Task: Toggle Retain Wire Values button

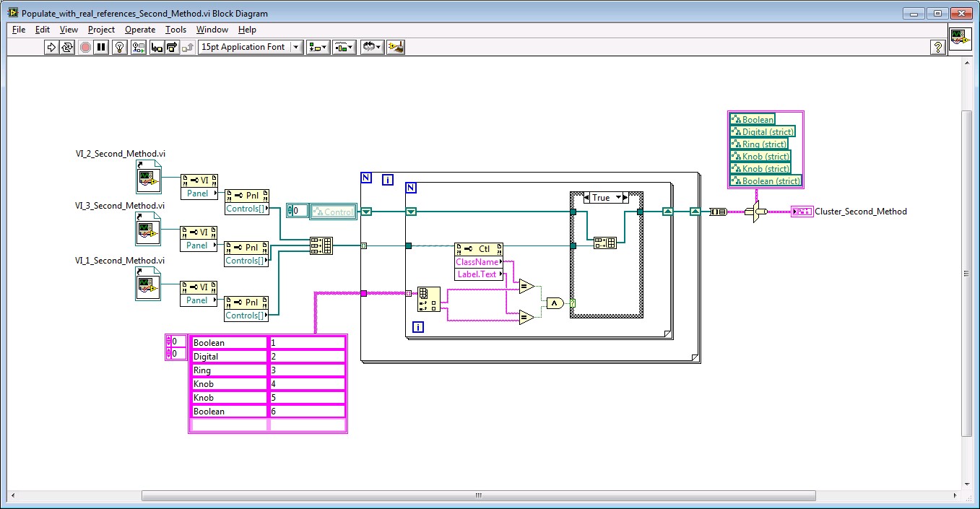Action: click(x=139, y=47)
